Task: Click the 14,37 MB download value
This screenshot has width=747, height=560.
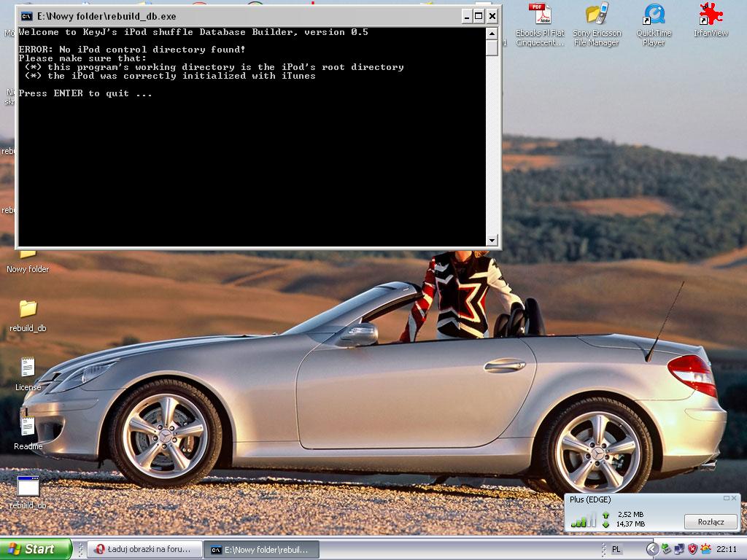Action: (x=630, y=524)
